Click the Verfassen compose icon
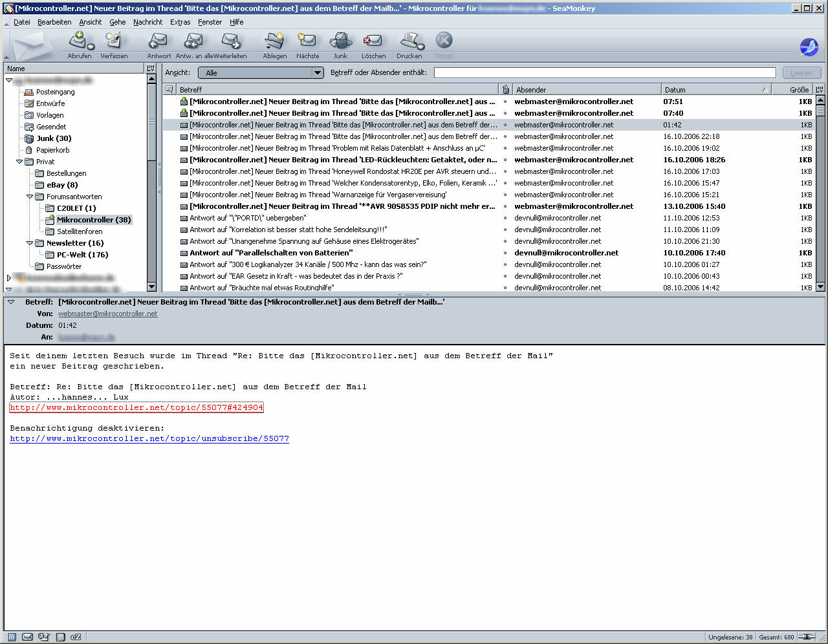The width and height of the screenshot is (828, 644). (x=113, y=41)
